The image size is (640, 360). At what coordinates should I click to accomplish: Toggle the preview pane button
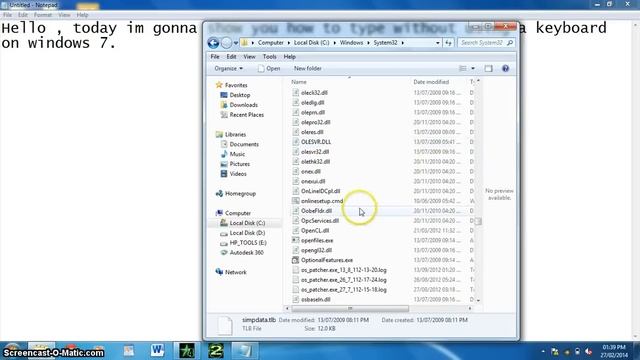[x=489, y=69]
